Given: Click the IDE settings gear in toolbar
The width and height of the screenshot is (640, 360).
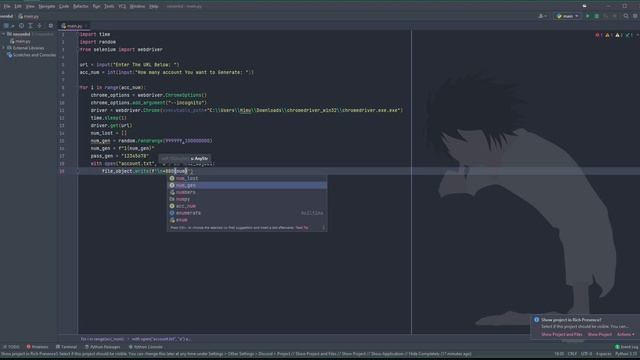Looking at the screenshot, I should (x=635, y=16).
